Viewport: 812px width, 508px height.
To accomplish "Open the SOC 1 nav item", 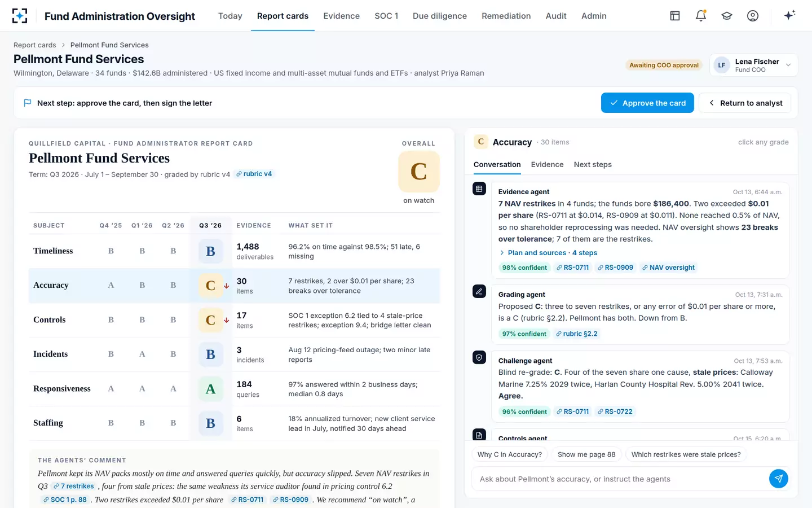I will (x=386, y=16).
